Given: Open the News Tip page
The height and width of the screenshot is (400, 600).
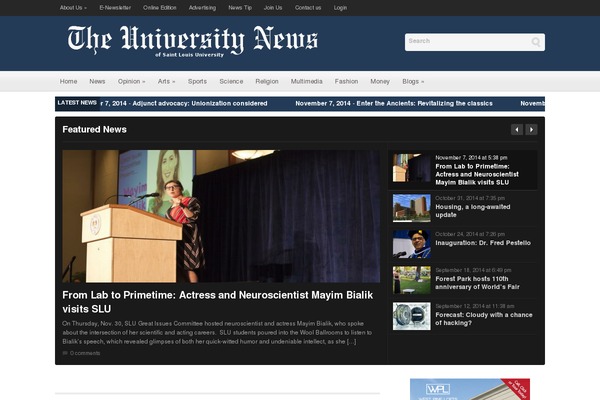Looking at the screenshot, I should pyautogui.click(x=240, y=8).
